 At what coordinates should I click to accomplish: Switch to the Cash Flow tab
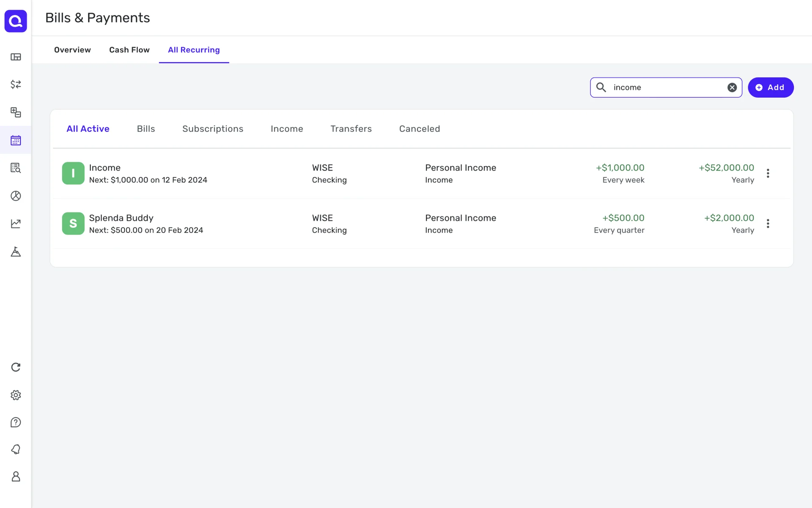pyautogui.click(x=129, y=50)
